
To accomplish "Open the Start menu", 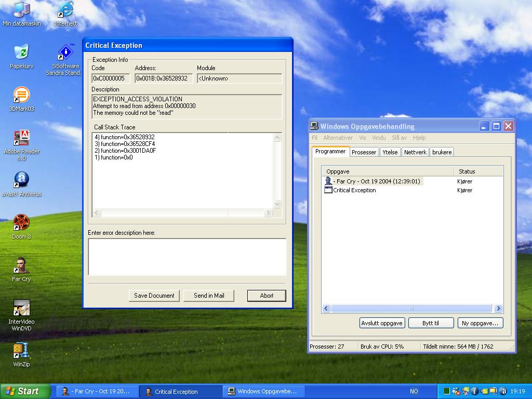I will click(x=25, y=391).
